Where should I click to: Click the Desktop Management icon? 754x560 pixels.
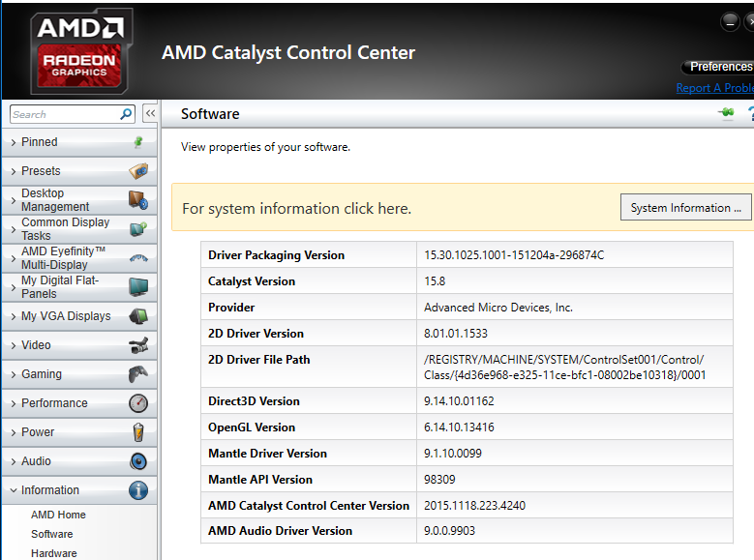[x=138, y=200]
